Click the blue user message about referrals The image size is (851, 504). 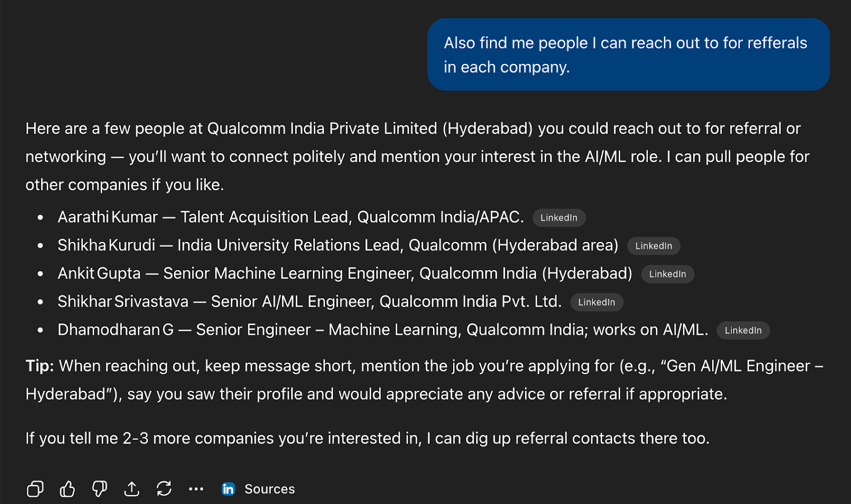coord(628,55)
